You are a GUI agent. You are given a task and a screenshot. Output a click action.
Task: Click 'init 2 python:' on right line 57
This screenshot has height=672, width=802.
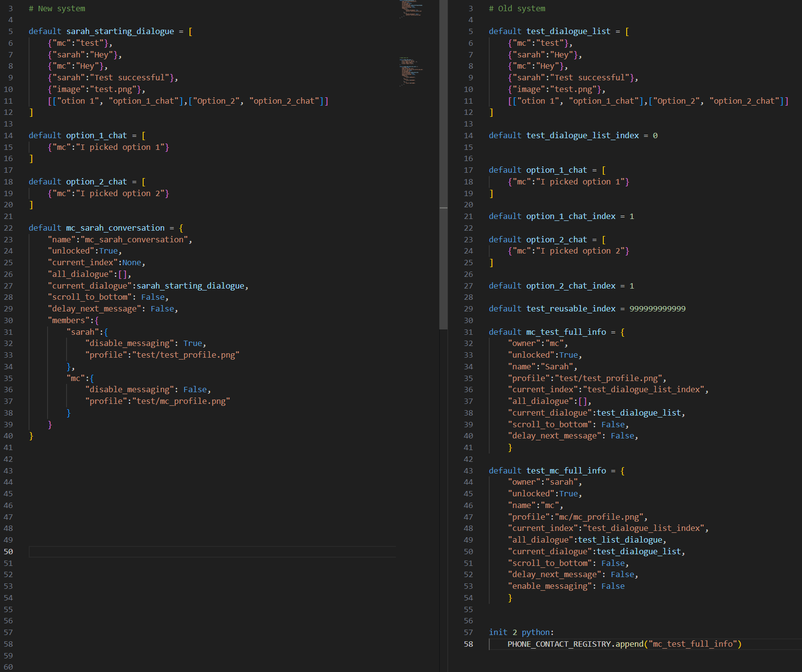click(522, 632)
